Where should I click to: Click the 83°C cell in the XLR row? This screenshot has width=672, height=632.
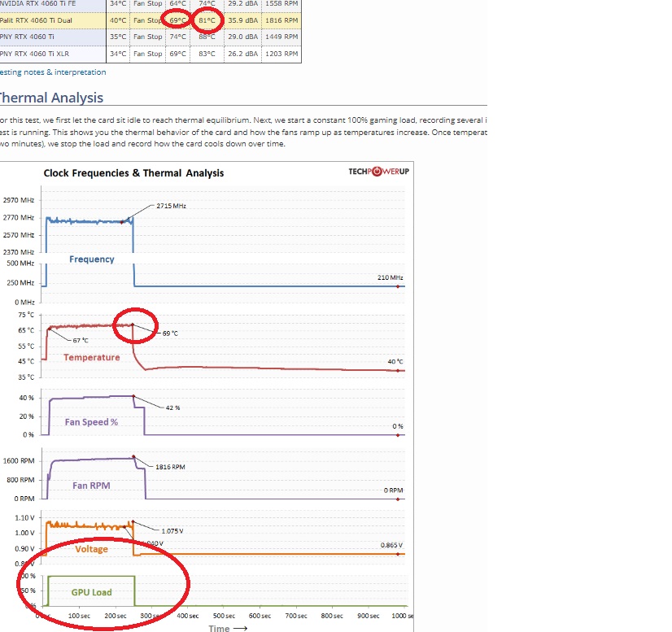pos(207,54)
